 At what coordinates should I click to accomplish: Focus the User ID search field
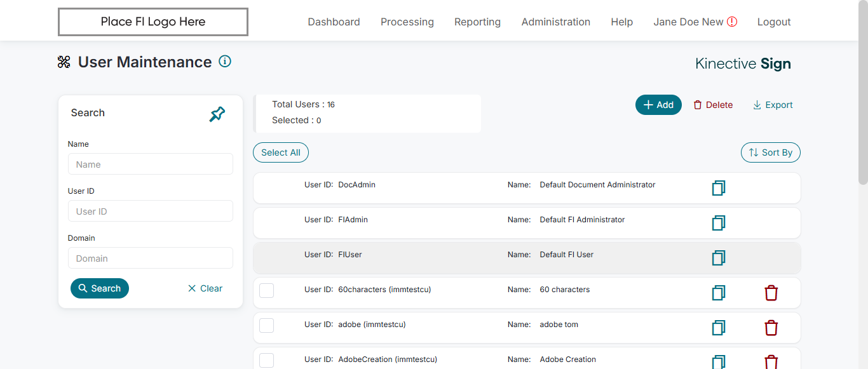[151, 211]
